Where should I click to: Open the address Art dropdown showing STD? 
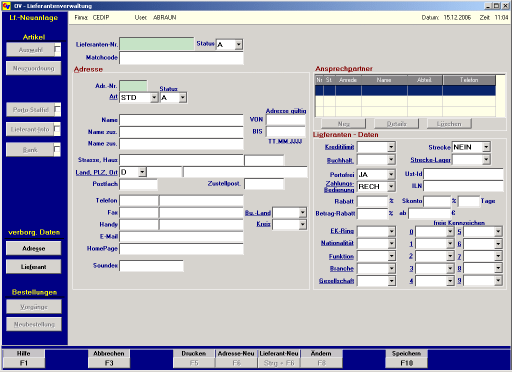click(x=154, y=98)
